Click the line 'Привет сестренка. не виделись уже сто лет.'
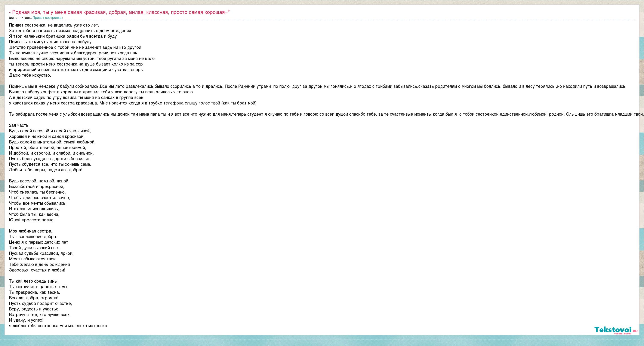 54,25
